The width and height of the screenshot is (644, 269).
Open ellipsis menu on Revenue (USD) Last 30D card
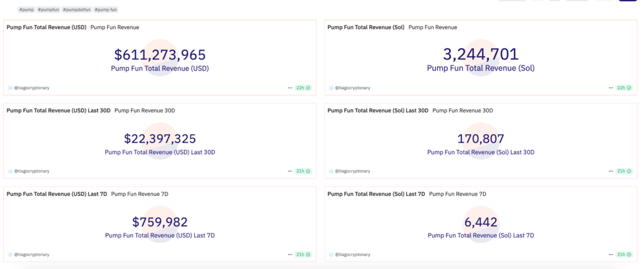tap(290, 171)
